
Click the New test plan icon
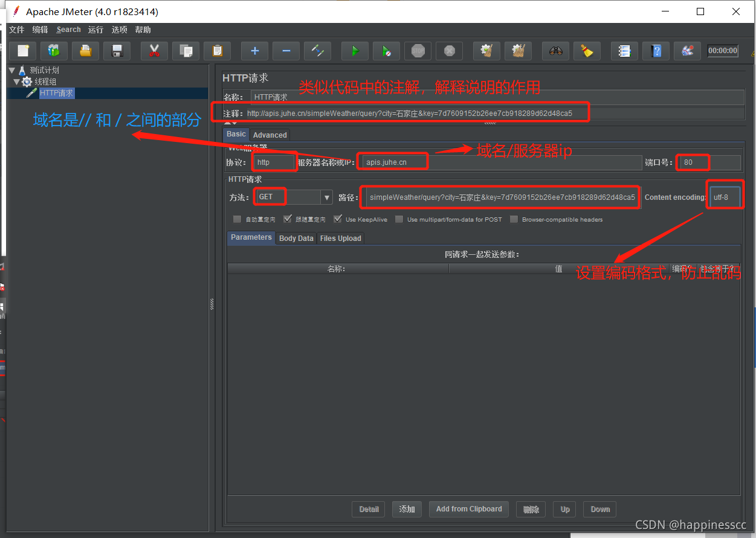(x=23, y=51)
